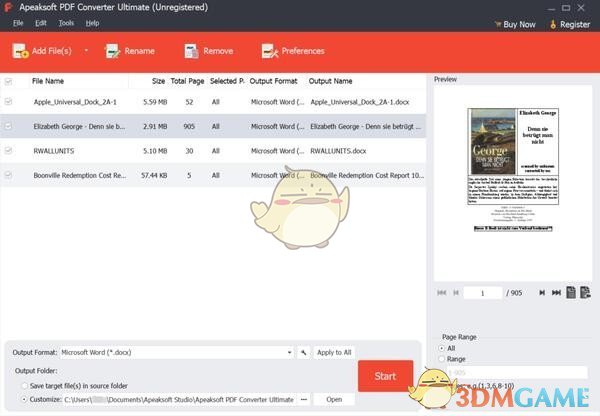Click output name RWALLUNITS.docx
Screen dimensions: 600x416
click(338, 151)
